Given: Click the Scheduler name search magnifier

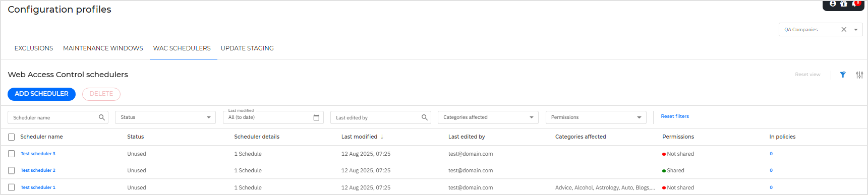Looking at the screenshot, I should (x=102, y=117).
